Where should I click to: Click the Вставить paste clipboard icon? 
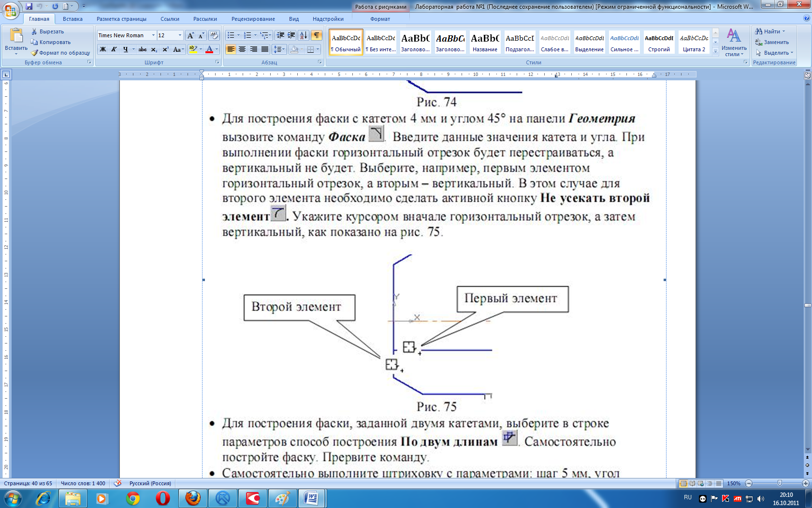16,35
